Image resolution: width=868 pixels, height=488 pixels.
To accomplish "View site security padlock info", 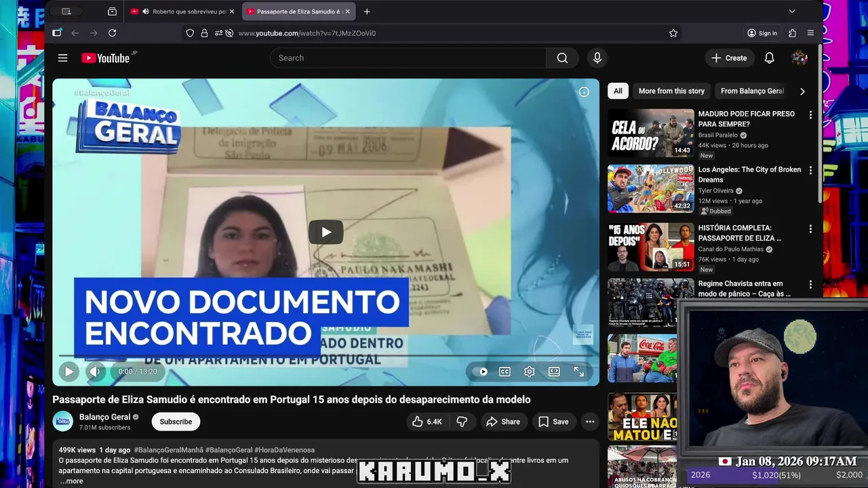I will [204, 33].
